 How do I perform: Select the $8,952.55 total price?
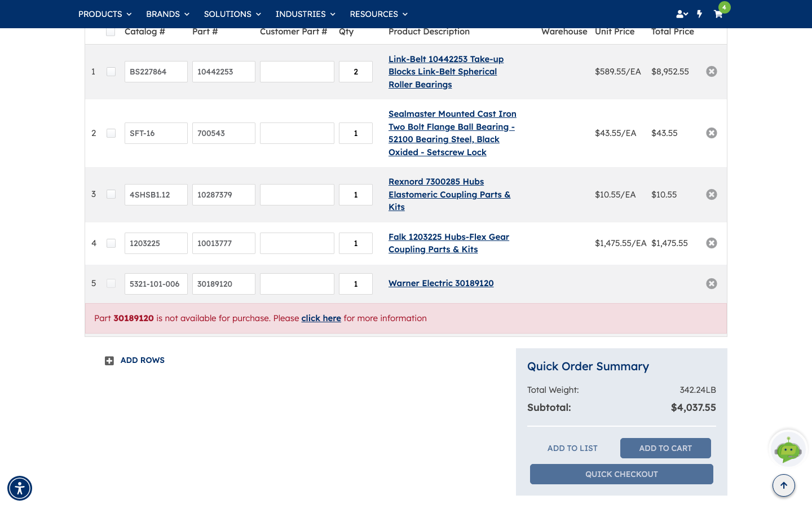[x=670, y=72]
